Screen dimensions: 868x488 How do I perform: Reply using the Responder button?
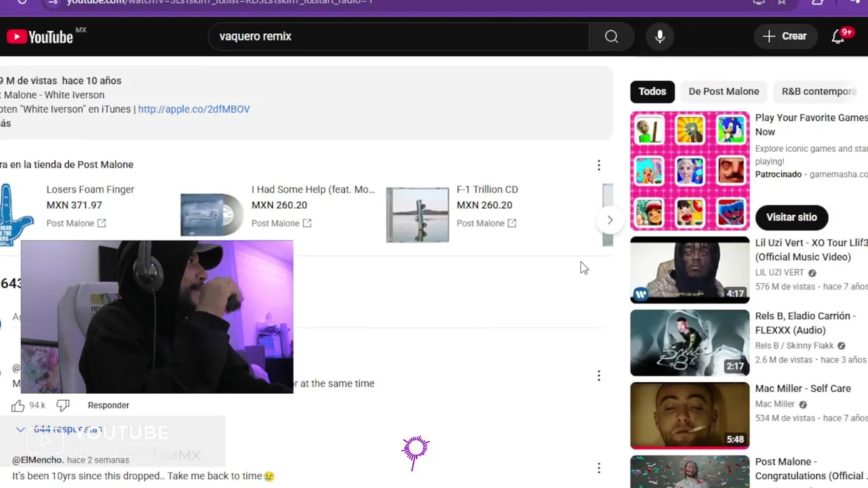108,405
